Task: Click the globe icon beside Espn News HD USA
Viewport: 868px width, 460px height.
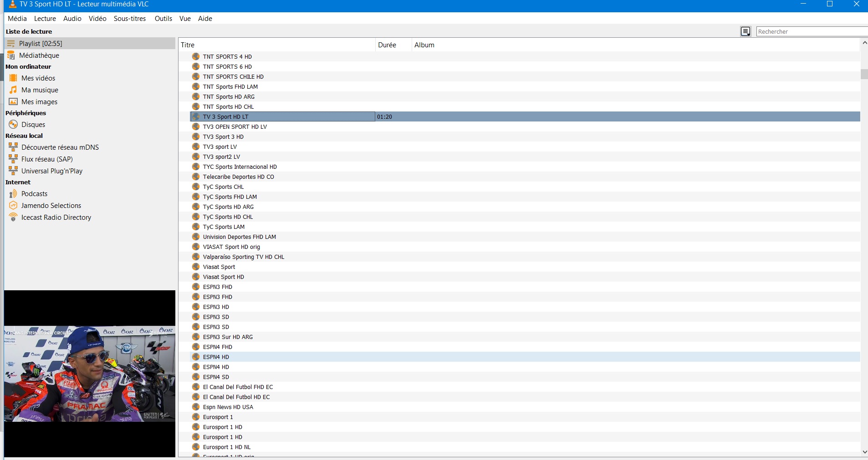Action: [x=196, y=407]
